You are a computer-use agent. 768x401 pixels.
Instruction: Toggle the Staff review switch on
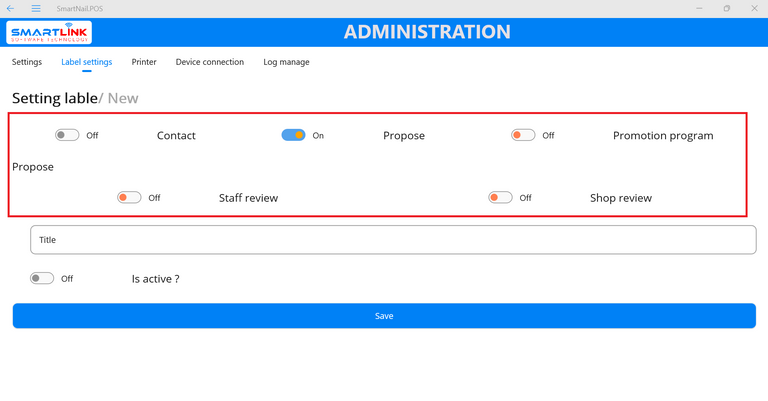point(129,198)
